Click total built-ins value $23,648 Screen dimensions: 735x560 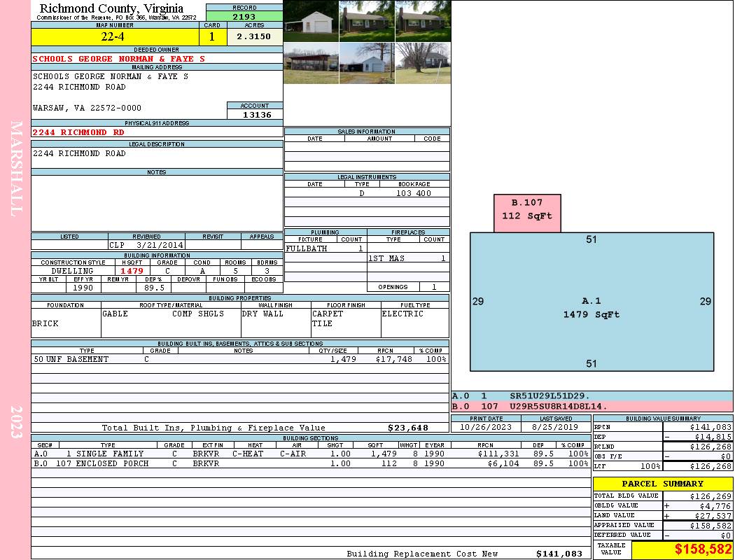tap(408, 428)
